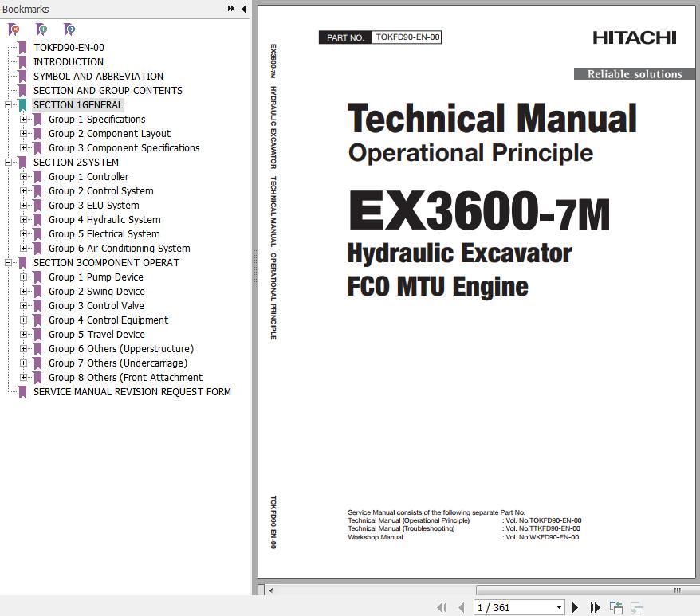Screen dimensions: 700x616
Task: Expand Group 3 ELU System
Action: click(23, 206)
